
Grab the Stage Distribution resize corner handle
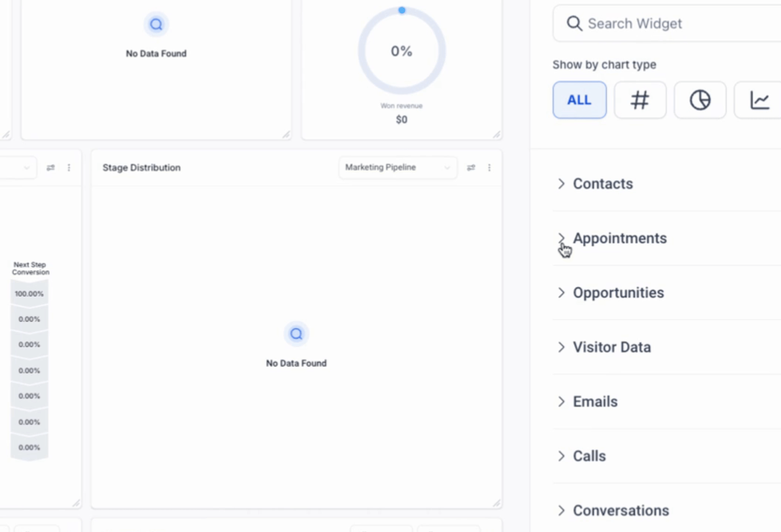pos(497,503)
